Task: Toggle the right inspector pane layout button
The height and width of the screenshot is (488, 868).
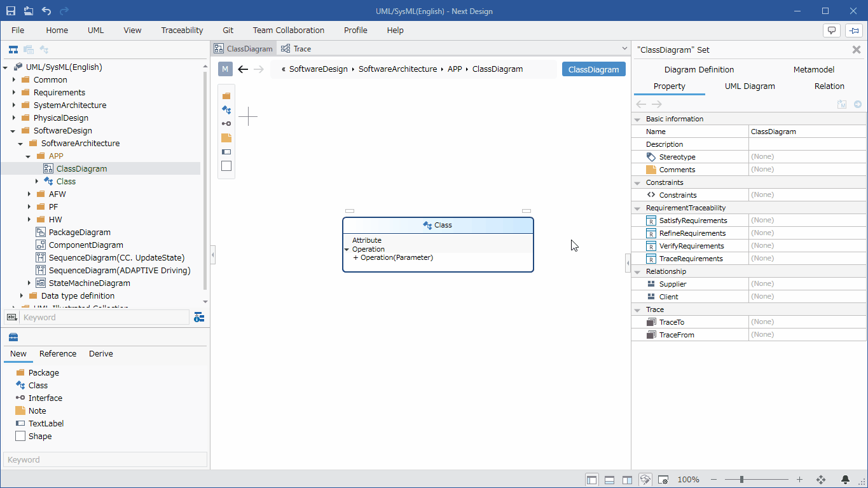Action: (x=627, y=480)
